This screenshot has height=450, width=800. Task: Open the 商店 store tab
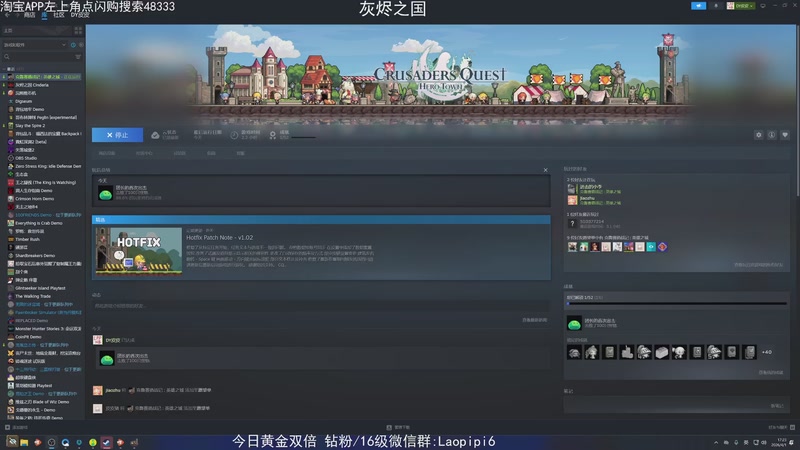[30, 15]
